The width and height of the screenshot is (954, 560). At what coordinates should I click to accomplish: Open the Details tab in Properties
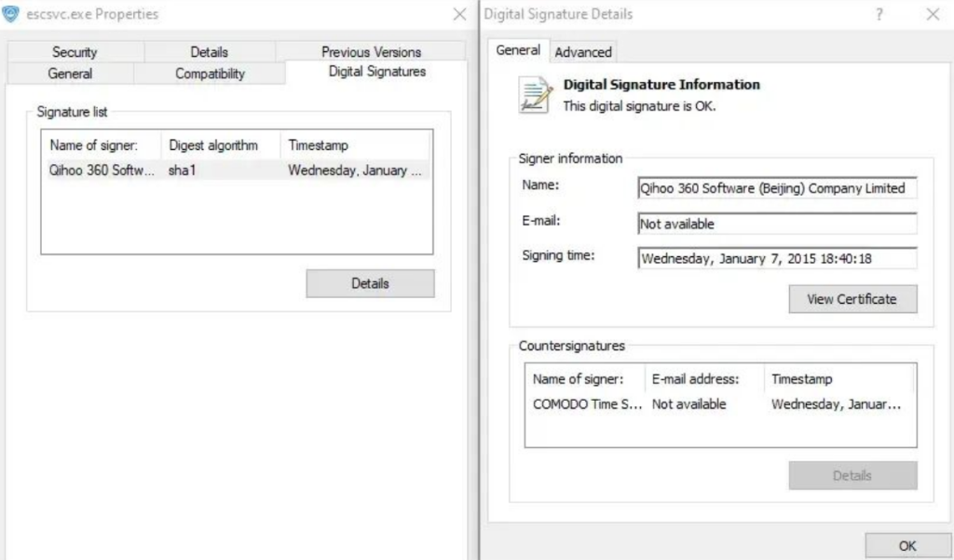[210, 52]
